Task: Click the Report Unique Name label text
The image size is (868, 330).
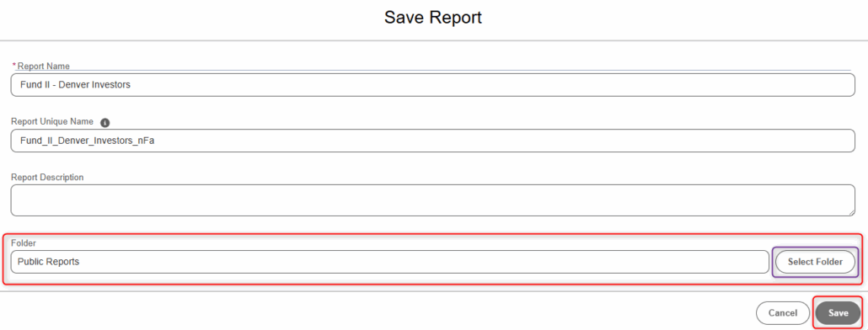Action: pyautogui.click(x=52, y=122)
